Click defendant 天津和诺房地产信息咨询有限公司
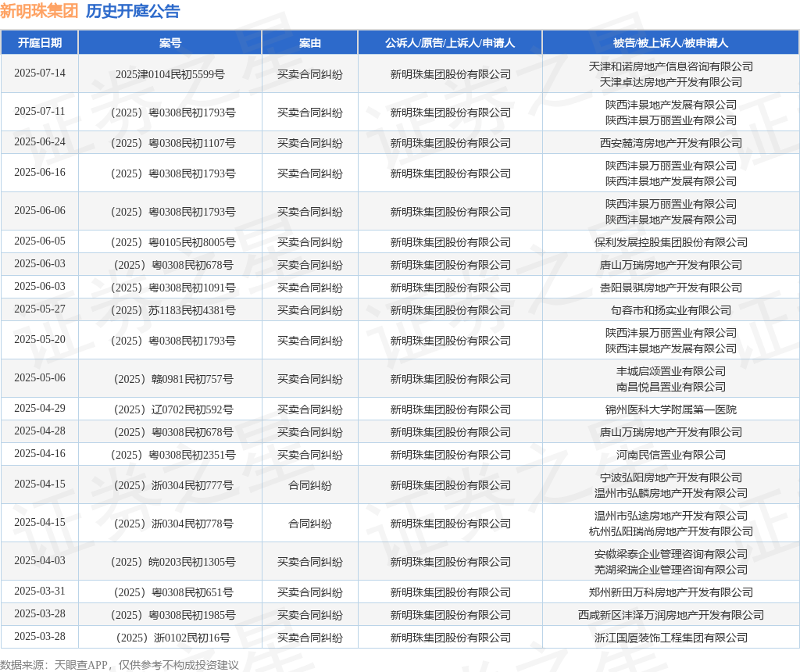 [x=670, y=66]
